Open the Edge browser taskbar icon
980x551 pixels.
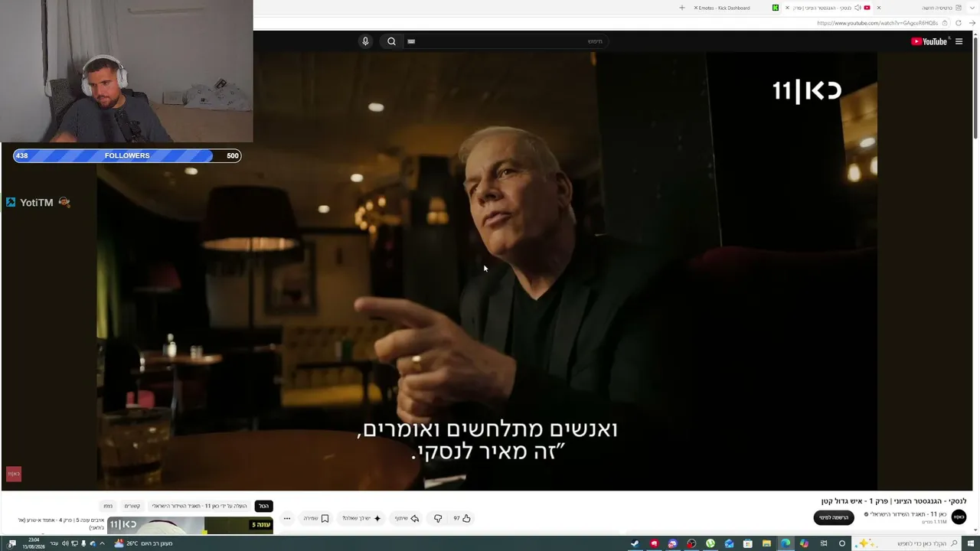(x=786, y=543)
